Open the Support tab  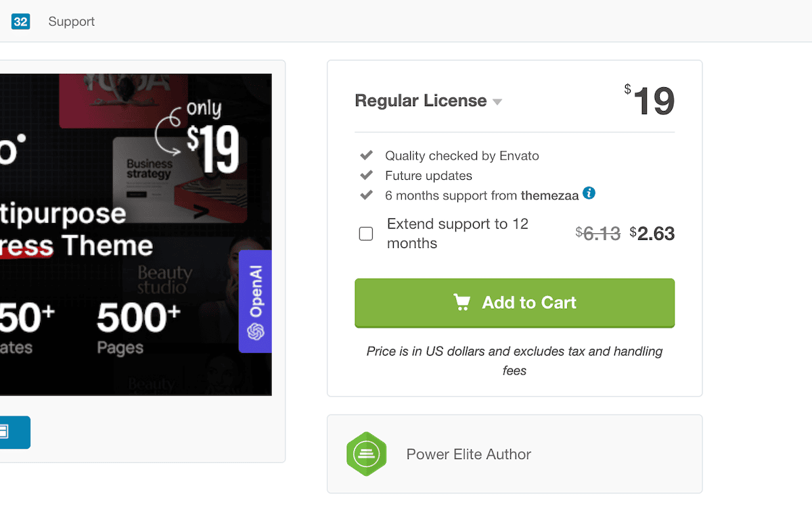click(x=72, y=22)
